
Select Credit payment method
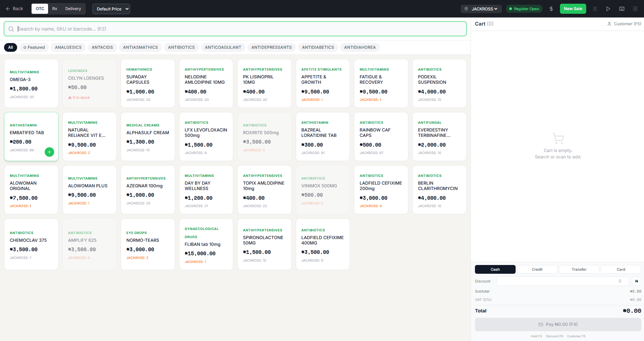tap(537, 269)
